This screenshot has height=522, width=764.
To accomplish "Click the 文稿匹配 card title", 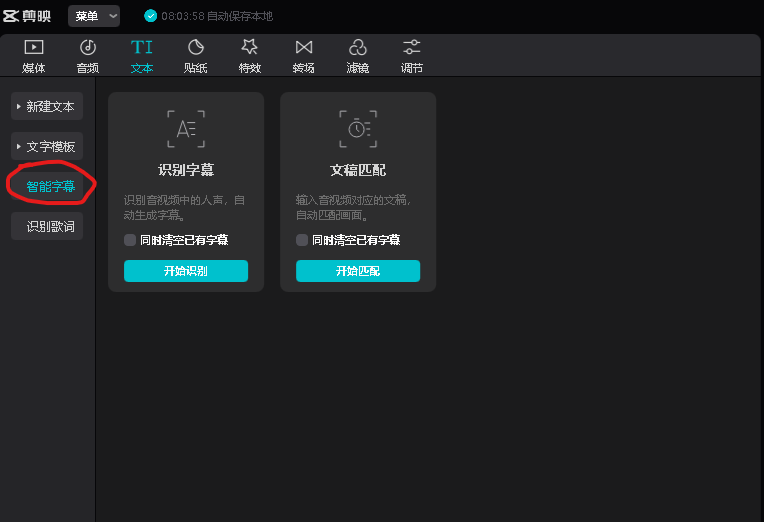I will tap(358, 170).
